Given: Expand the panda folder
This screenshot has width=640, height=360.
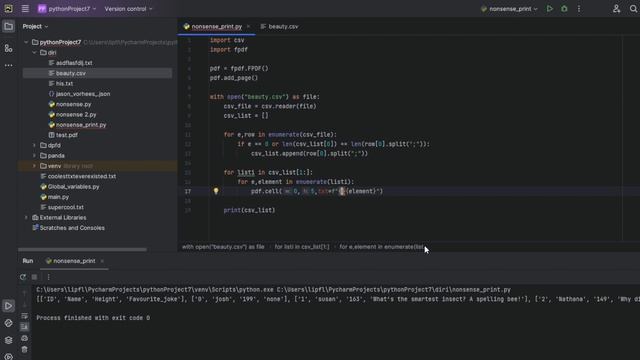Looking at the screenshot, I should [x=34, y=156].
